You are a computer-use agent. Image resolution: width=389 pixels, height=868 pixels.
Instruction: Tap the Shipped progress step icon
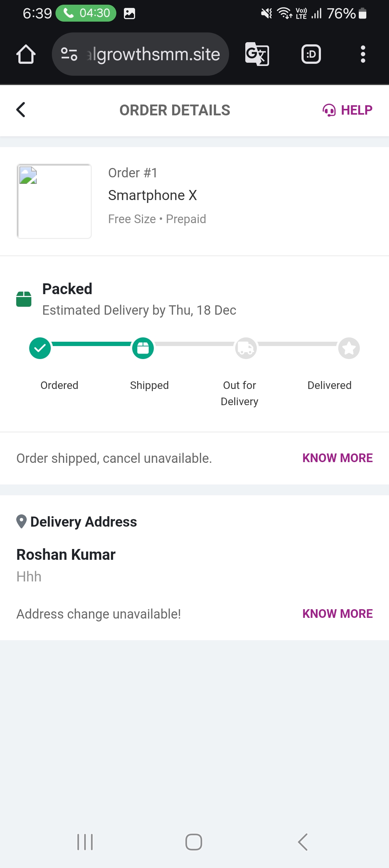pyautogui.click(x=143, y=348)
